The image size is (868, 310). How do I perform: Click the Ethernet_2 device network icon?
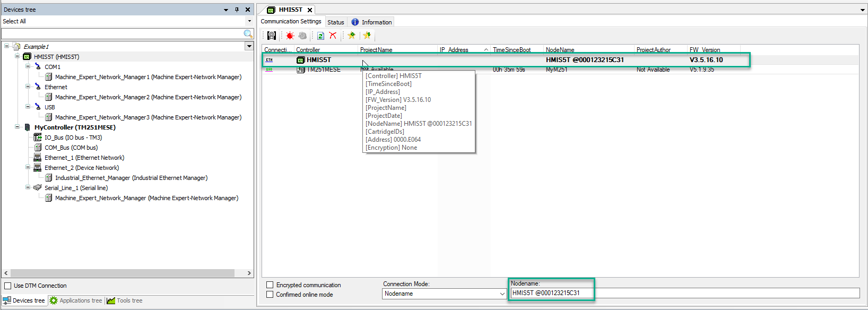[x=38, y=168]
